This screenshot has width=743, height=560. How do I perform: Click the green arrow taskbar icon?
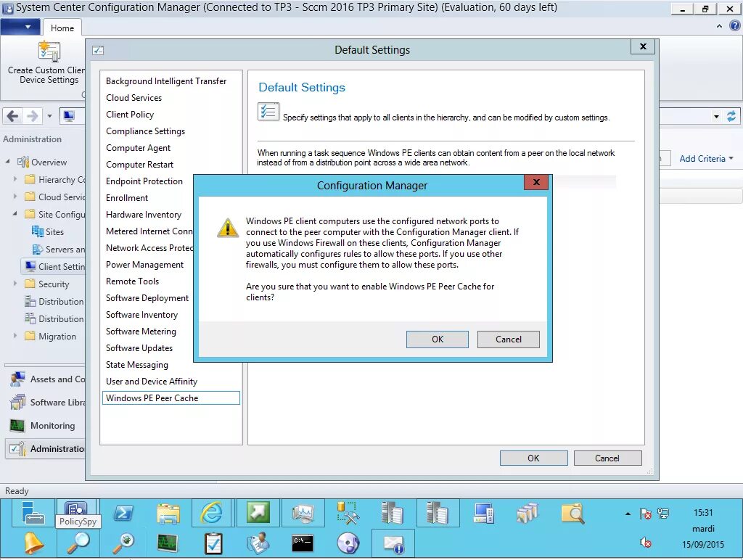point(258,513)
